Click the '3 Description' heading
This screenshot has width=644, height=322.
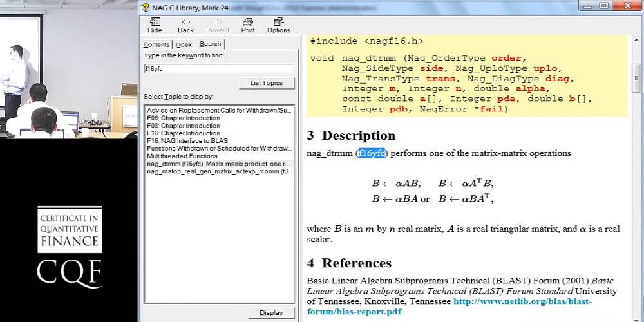[x=351, y=135]
